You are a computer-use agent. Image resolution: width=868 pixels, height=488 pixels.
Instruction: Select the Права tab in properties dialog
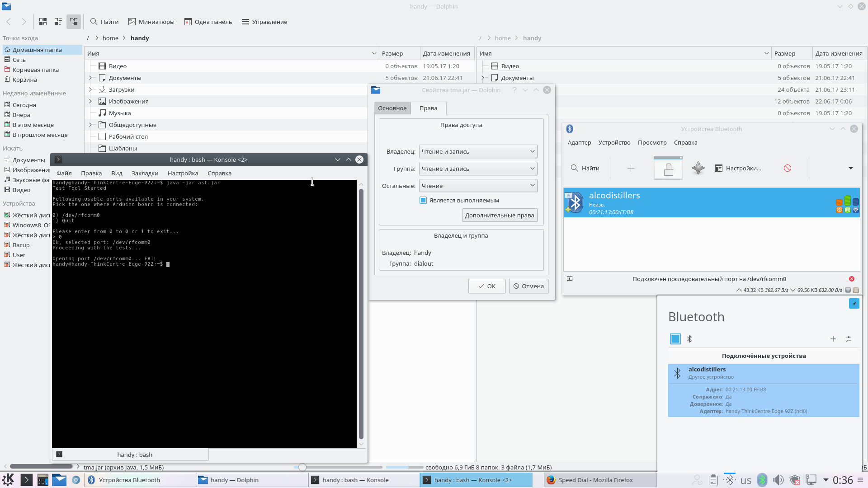point(428,108)
